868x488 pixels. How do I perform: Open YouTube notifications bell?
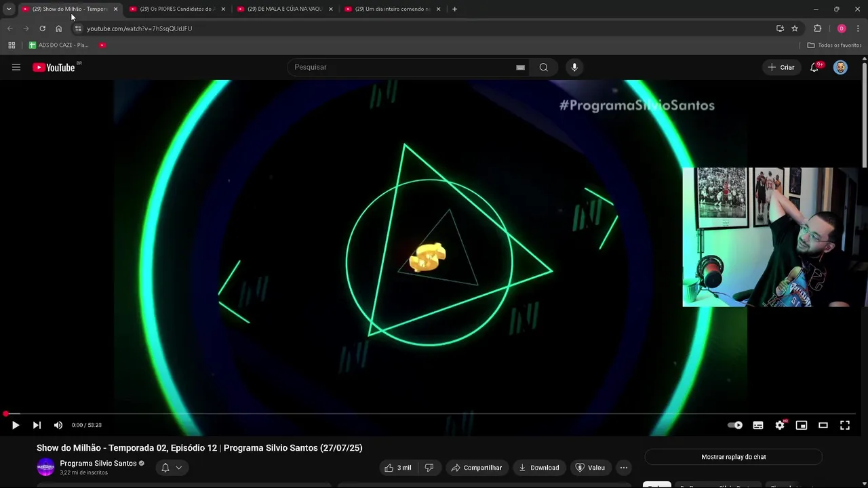(814, 67)
